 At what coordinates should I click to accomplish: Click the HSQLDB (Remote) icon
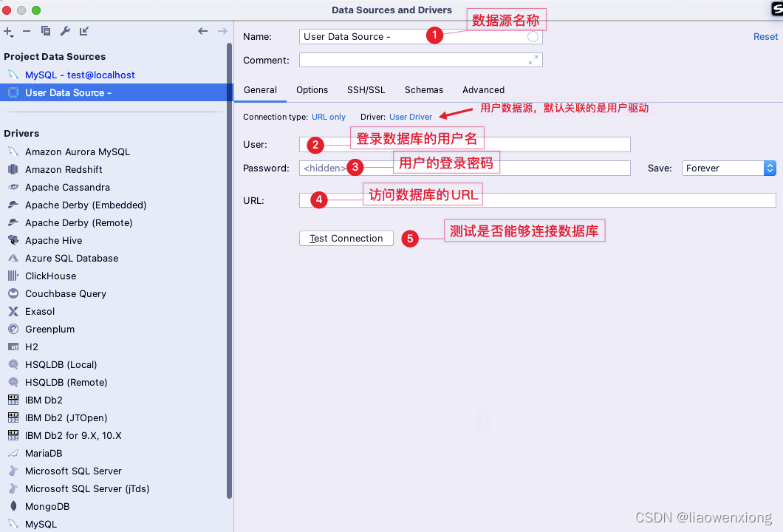click(13, 382)
